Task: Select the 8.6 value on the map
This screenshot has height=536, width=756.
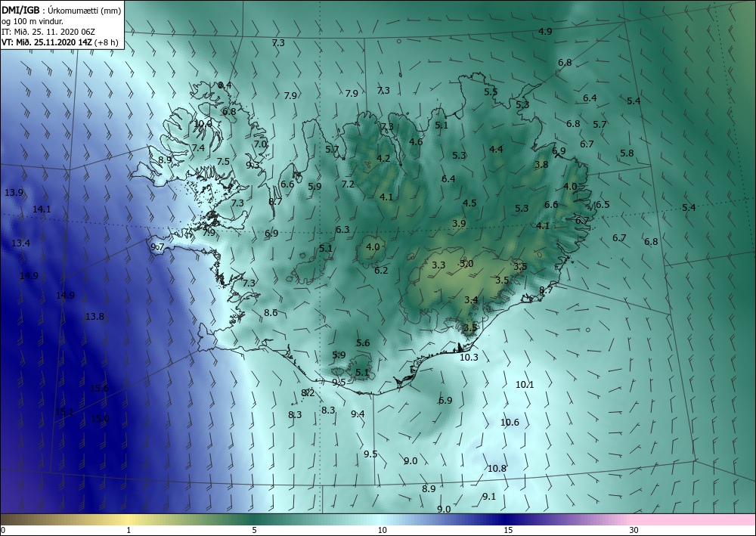Action: [271, 313]
